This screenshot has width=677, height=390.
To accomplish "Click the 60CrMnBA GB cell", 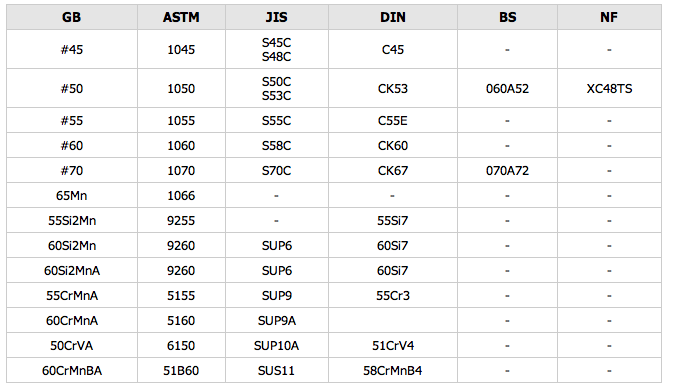I will click(72, 371).
